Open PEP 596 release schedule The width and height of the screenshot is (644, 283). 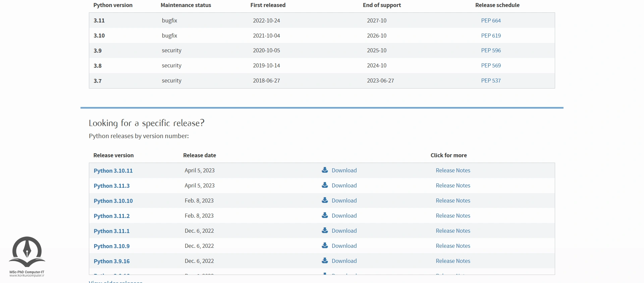[491, 50]
